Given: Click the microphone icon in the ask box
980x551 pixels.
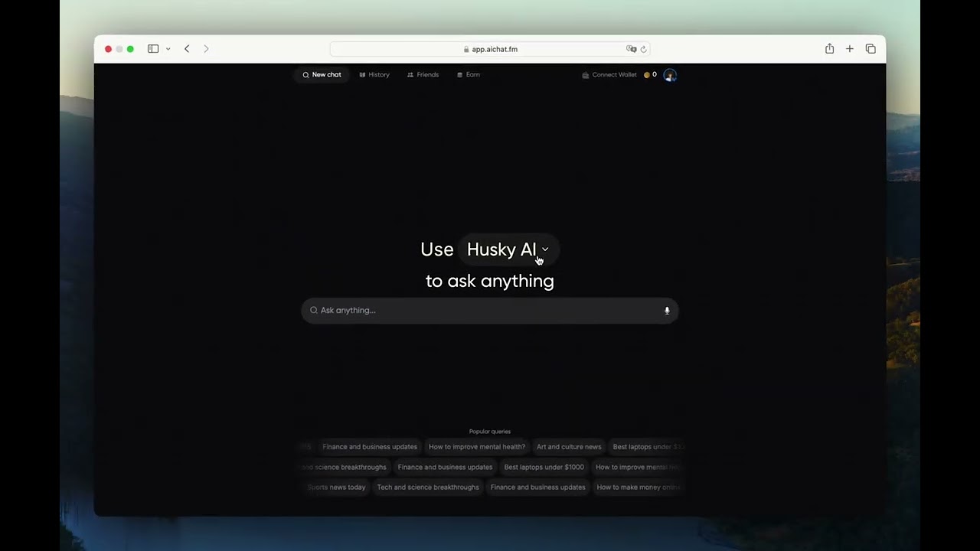Looking at the screenshot, I should pos(667,311).
